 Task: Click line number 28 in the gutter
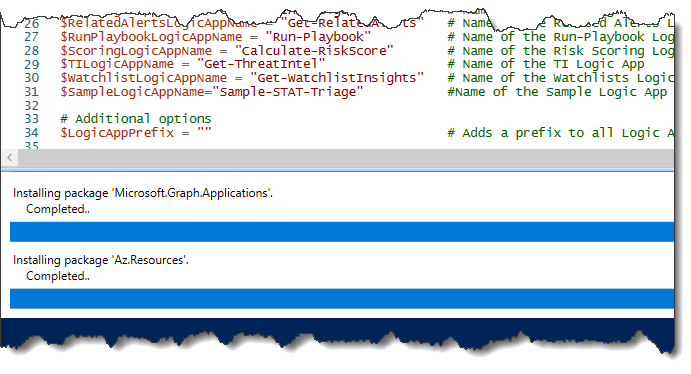[31, 51]
